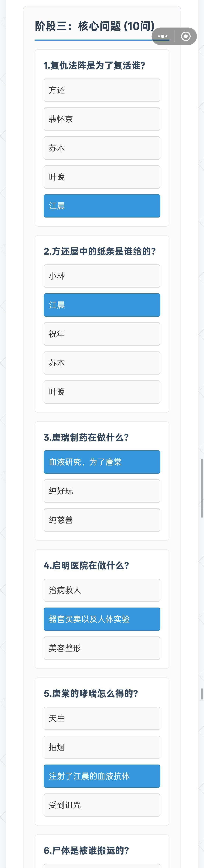Click the page scrollbar thumb on right edge
Screen dimensions: 204x868
coord(202,488)
